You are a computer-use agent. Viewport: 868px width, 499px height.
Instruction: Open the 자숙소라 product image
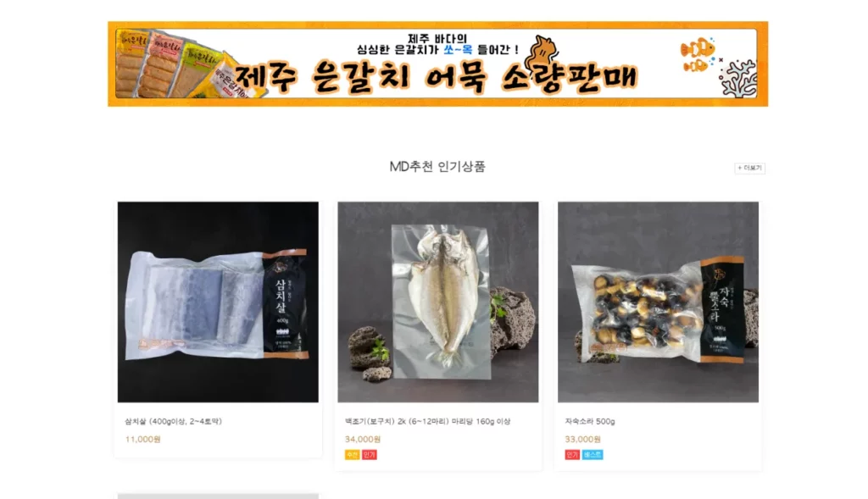(x=658, y=302)
